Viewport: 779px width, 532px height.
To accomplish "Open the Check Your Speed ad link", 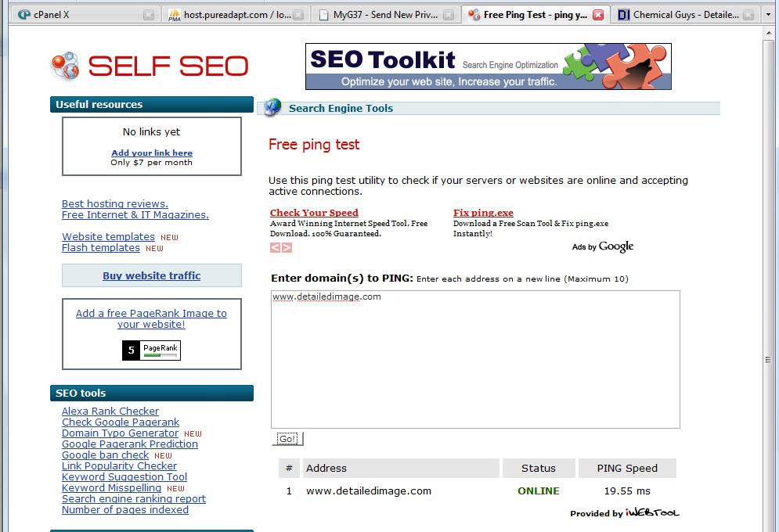I will [x=314, y=213].
